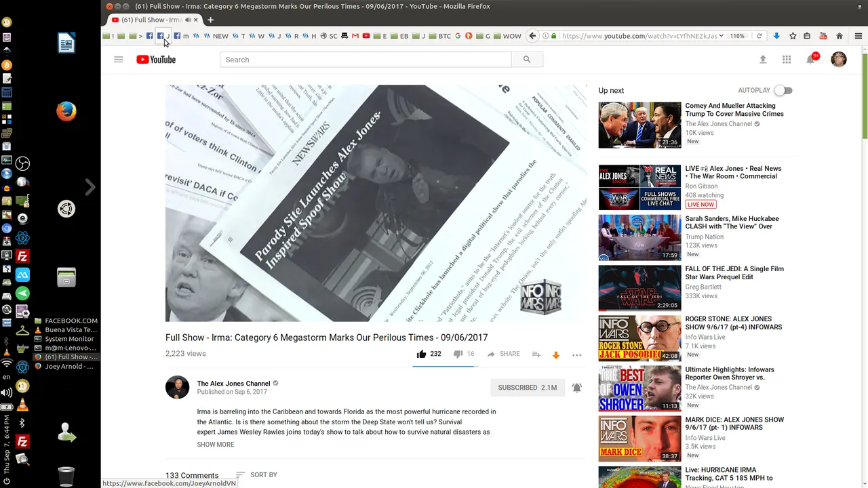Click the search magnifier button
This screenshot has height=488, width=868.
pyautogui.click(x=527, y=60)
